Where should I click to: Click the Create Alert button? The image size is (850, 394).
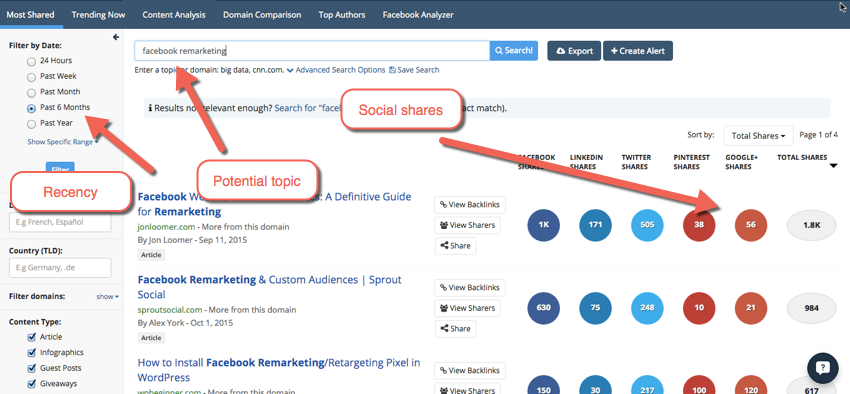(638, 50)
